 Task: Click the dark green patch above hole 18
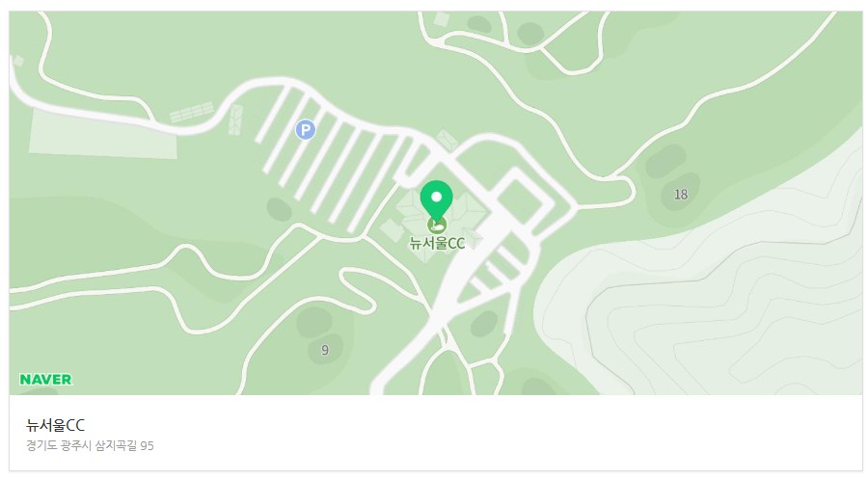[665, 162]
